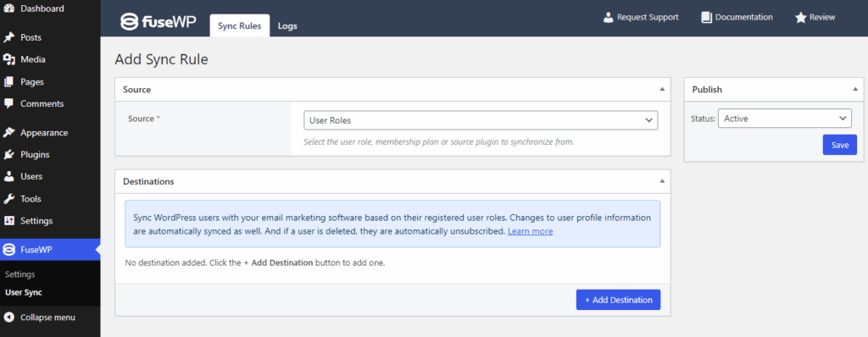Click the No destination added message
This screenshot has width=868, height=337.
tap(254, 262)
